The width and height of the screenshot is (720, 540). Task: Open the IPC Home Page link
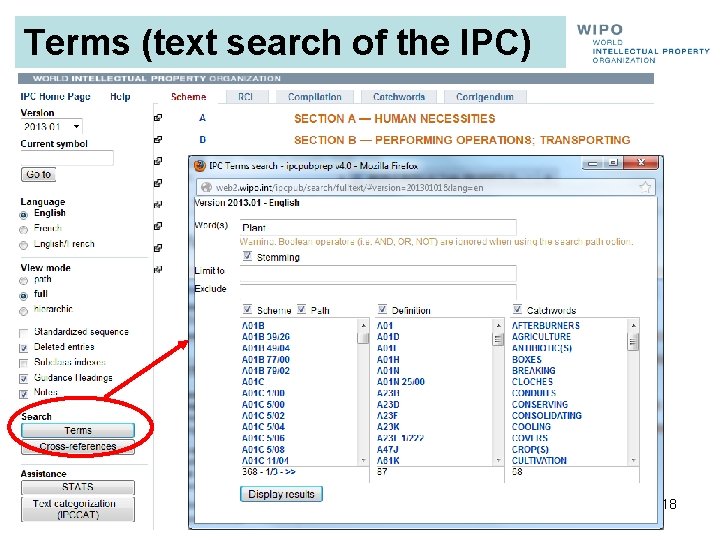point(55,96)
